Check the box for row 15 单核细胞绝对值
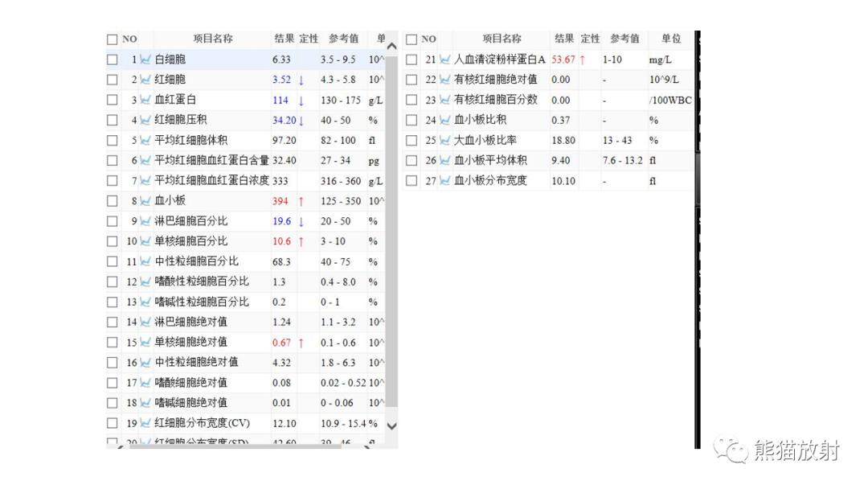The width and height of the screenshot is (868, 489). (x=113, y=343)
